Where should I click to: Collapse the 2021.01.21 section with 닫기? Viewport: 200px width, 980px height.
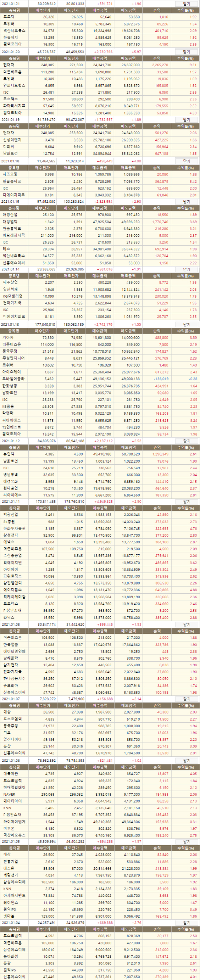(x=186, y=4)
